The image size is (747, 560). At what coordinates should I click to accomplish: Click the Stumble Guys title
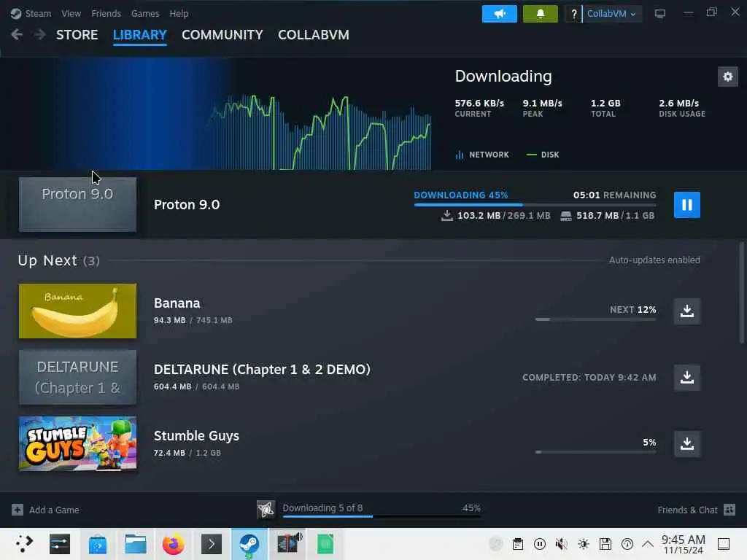pyautogui.click(x=196, y=436)
